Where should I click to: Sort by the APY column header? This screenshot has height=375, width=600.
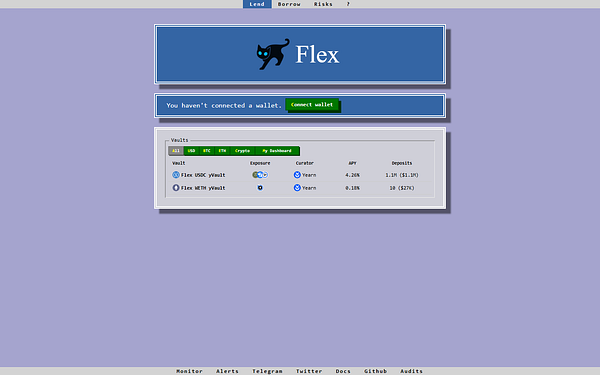tap(352, 163)
